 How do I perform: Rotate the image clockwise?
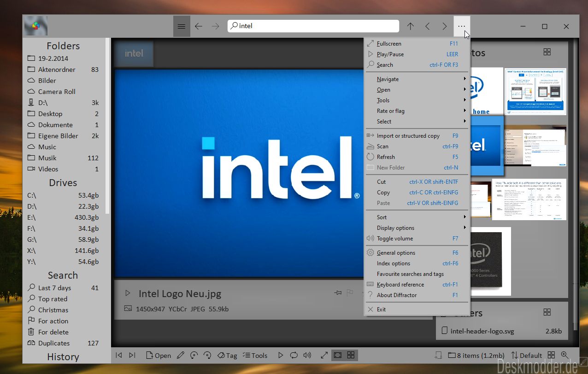coord(207,355)
